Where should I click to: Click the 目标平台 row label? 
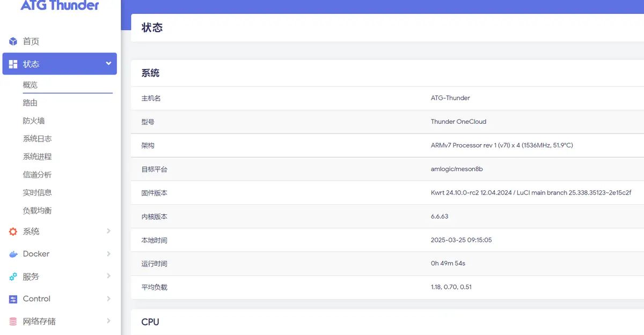[x=154, y=169]
